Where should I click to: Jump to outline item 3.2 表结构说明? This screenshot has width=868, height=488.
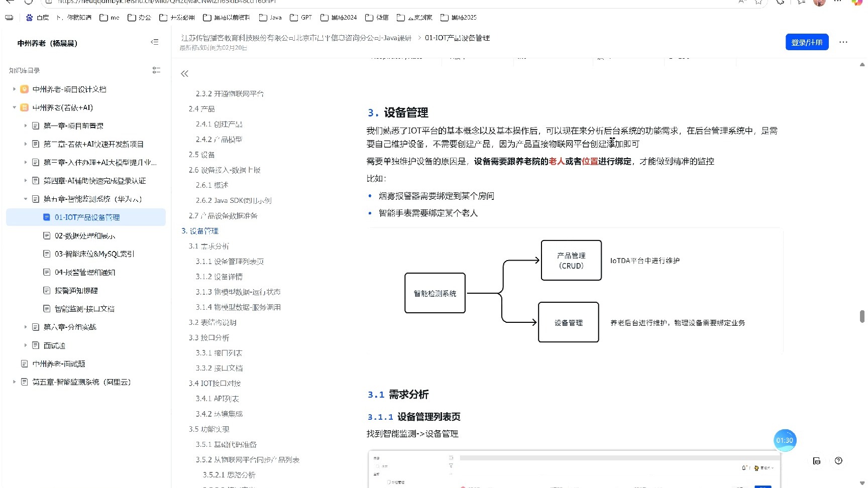[x=212, y=322]
